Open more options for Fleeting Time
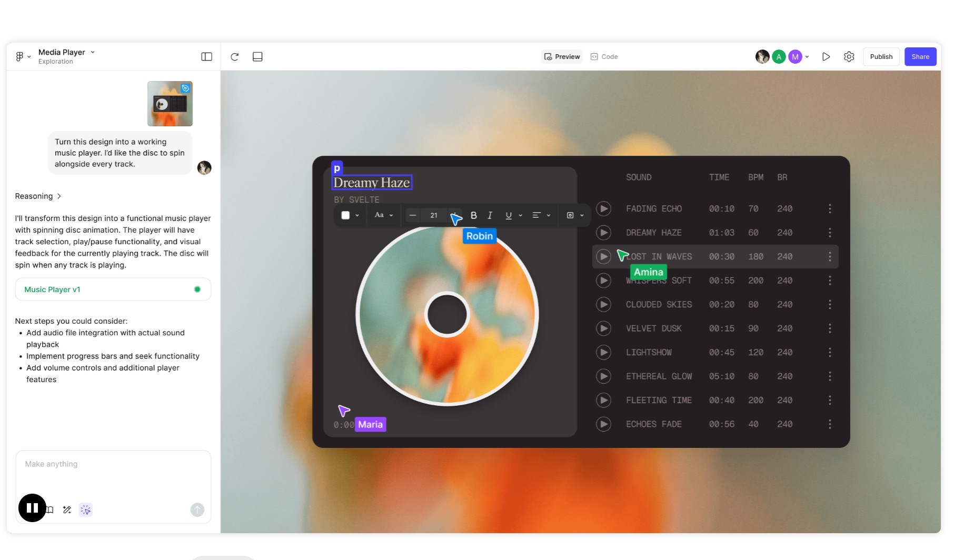This screenshot has height=560, width=954. [x=830, y=400]
